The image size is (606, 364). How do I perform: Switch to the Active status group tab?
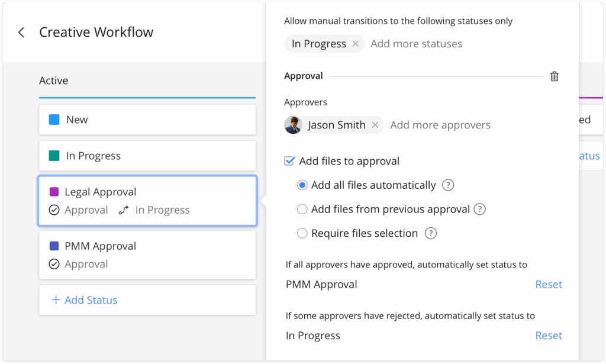pos(54,80)
